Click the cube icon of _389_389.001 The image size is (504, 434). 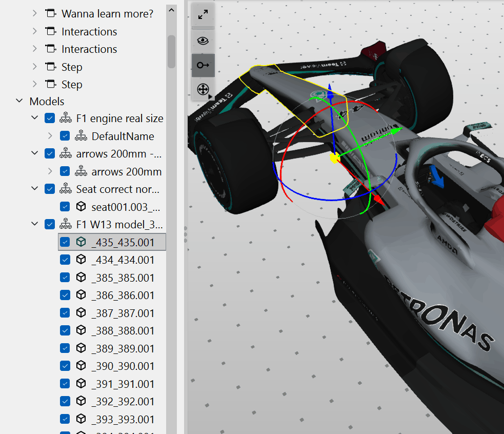81,348
